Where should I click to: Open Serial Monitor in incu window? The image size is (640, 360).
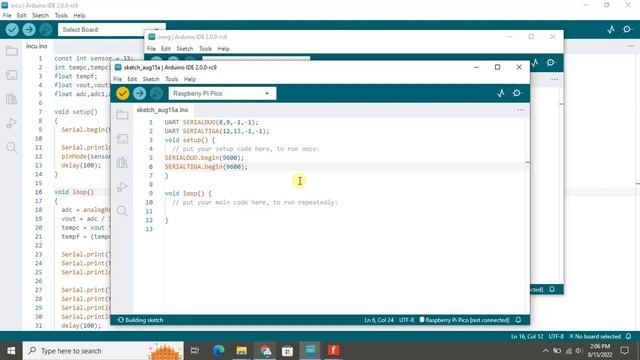point(627,29)
